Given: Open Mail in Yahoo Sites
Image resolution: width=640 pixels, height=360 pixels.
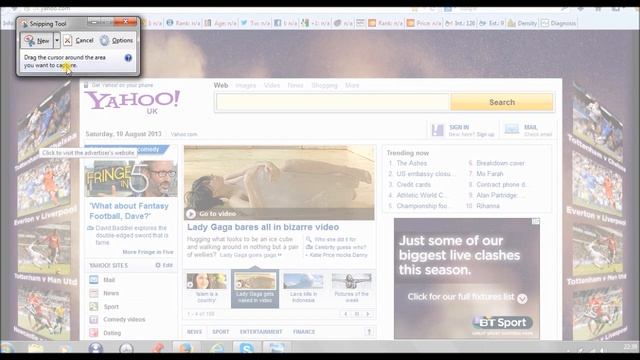Looking at the screenshot, I should 109,280.
